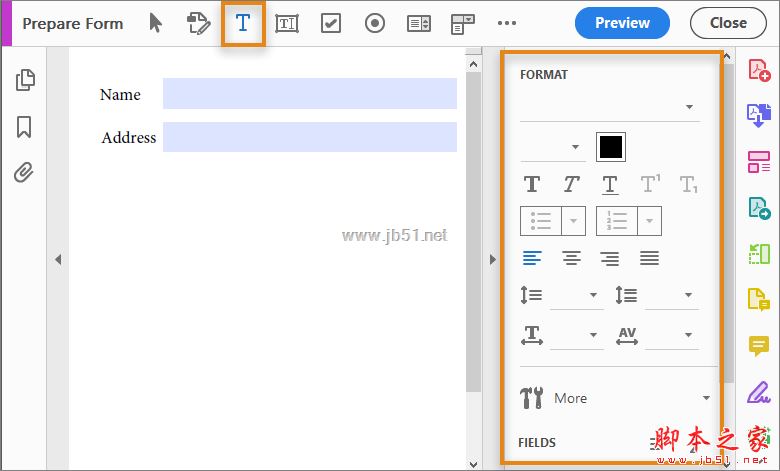
Task: Align text left
Action: pyautogui.click(x=532, y=258)
